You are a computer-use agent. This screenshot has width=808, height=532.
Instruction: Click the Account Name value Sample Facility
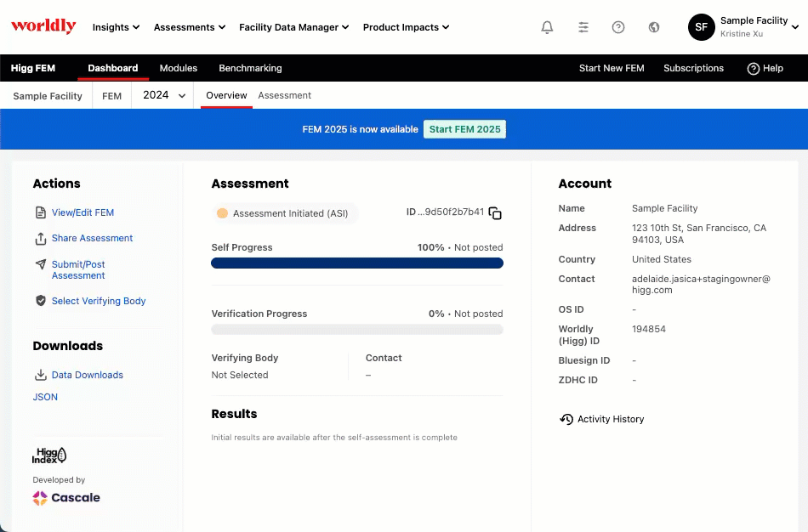pos(665,208)
